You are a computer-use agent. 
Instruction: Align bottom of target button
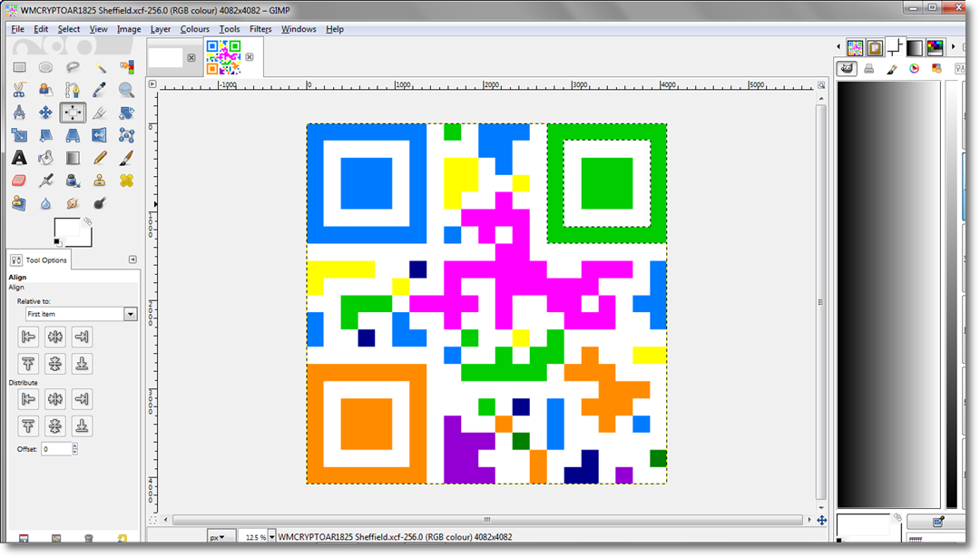coord(82,364)
